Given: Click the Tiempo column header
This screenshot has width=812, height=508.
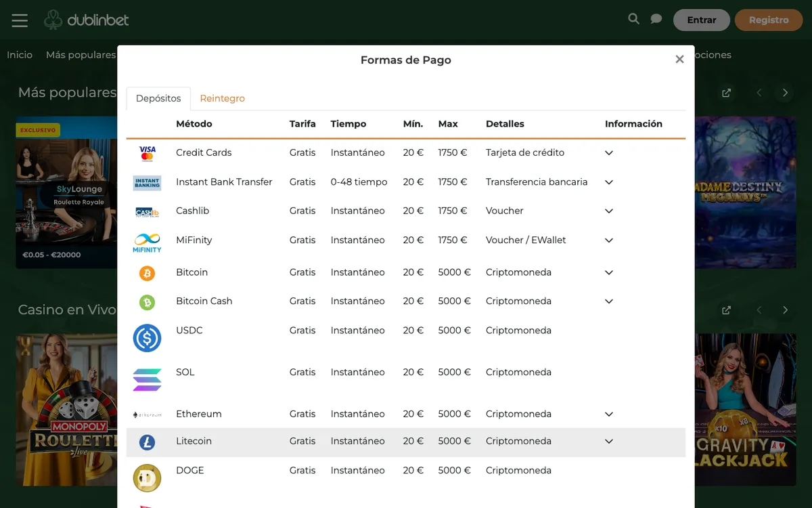Looking at the screenshot, I should [x=348, y=124].
